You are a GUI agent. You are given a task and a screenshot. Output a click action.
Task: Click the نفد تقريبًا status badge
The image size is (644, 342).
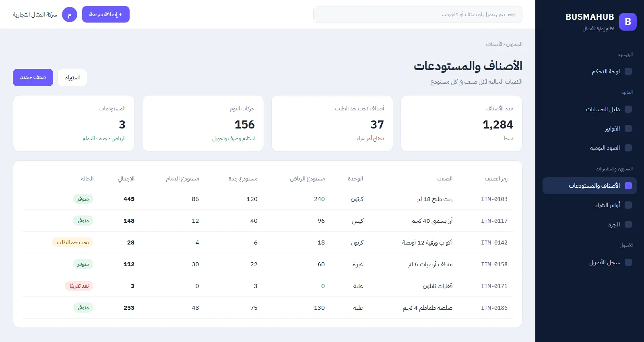point(79,286)
